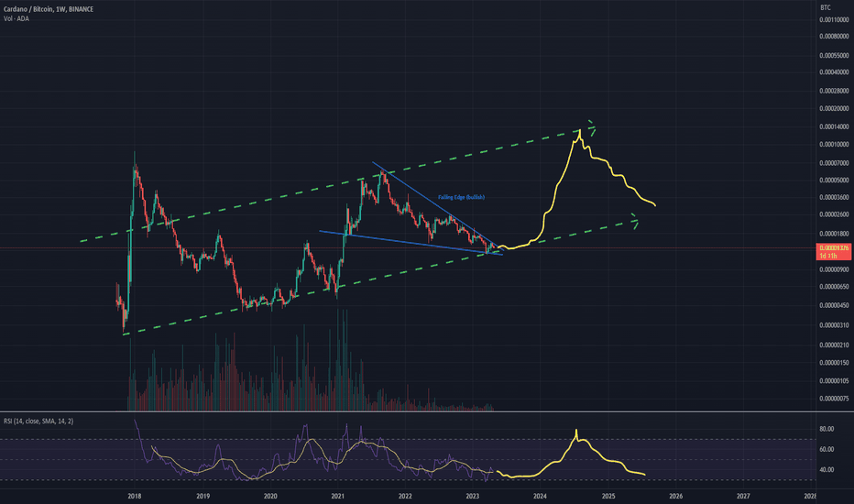
Task: Click the 2018 label on the time axis
Action: tap(135, 496)
